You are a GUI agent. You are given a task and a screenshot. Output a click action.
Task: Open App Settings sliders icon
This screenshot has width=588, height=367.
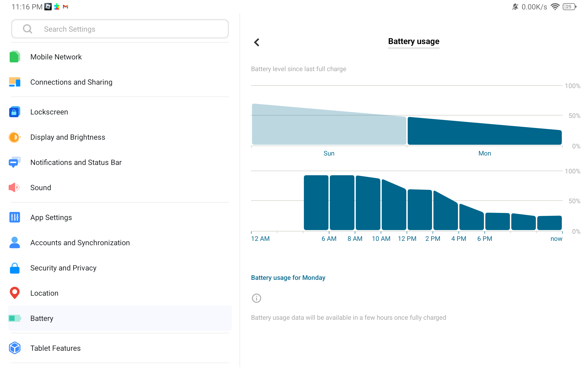14,217
